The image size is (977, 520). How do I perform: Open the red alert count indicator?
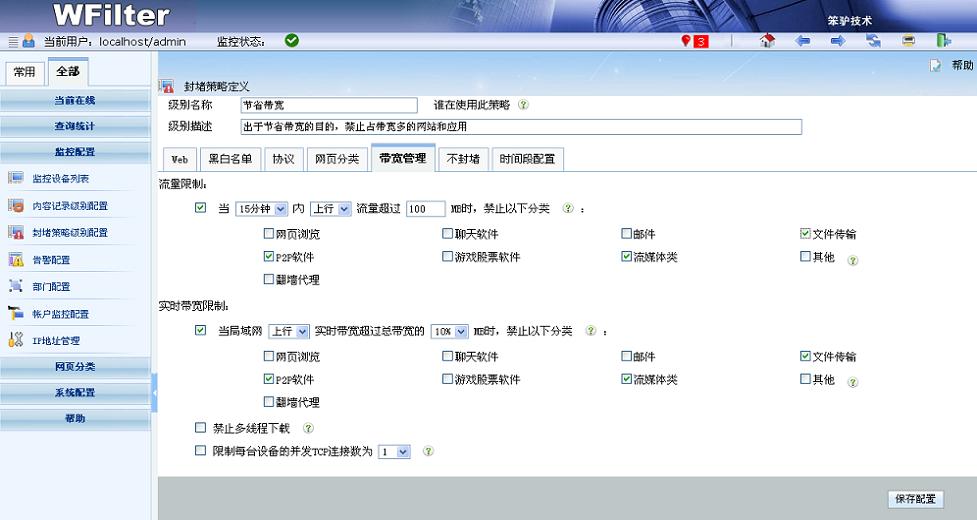click(694, 41)
